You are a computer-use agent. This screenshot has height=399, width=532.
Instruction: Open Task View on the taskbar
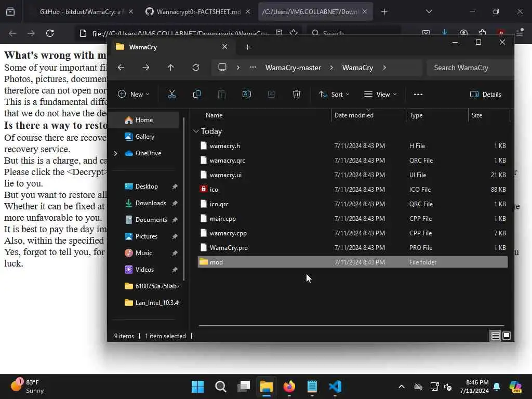[x=244, y=387]
